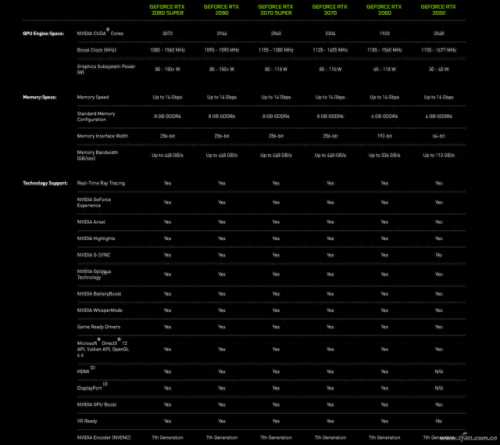
Task: Click the 'N/A' value in the HDMI row
Action: (x=439, y=371)
